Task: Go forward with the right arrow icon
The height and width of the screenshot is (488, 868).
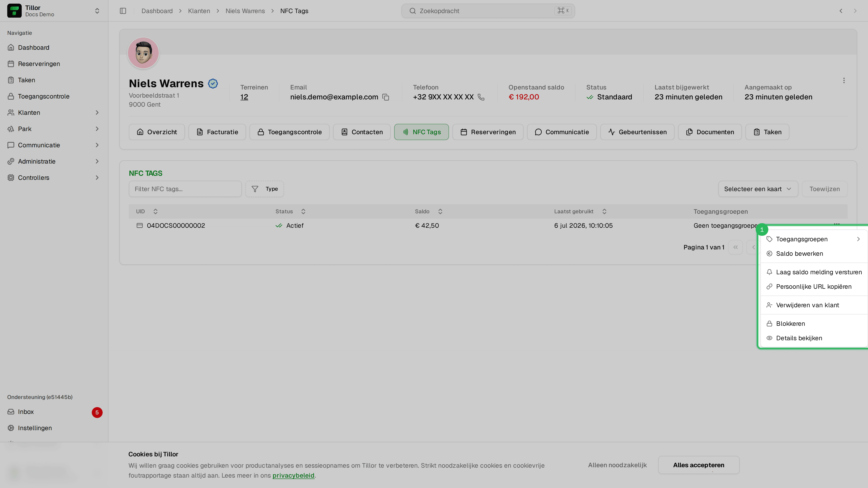Action: coord(855,11)
